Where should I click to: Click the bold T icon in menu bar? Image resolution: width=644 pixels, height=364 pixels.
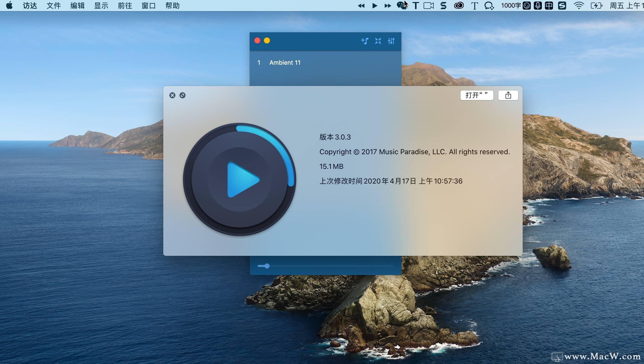[416, 6]
